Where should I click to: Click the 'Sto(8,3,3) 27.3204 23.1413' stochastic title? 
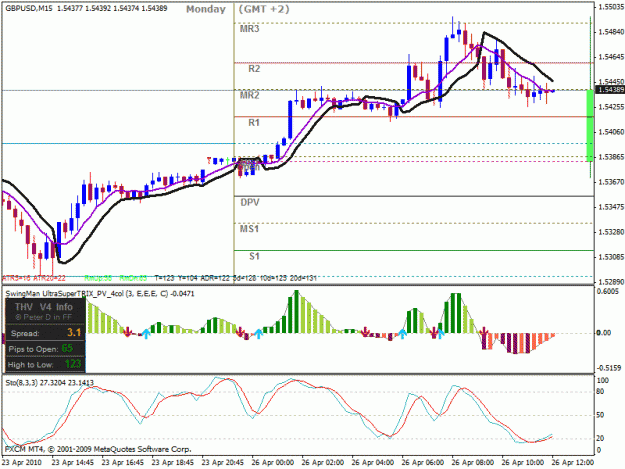click(x=49, y=383)
